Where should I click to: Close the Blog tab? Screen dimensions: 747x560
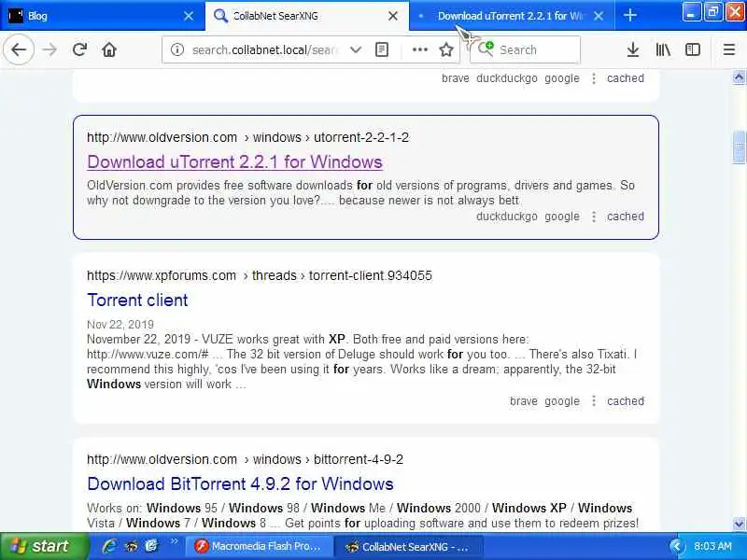[x=189, y=16]
